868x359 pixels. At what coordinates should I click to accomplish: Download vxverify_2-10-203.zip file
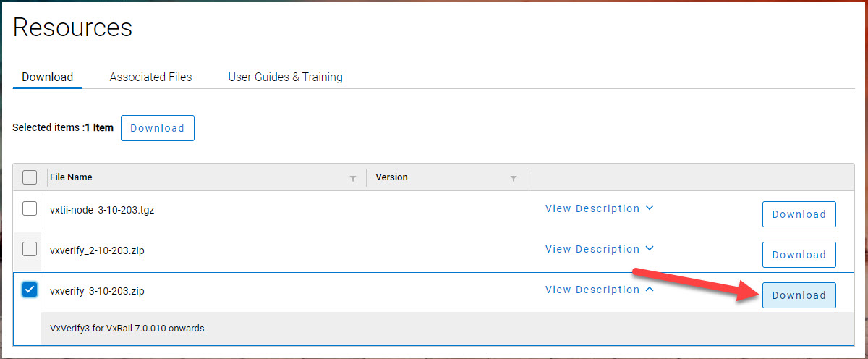799,255
